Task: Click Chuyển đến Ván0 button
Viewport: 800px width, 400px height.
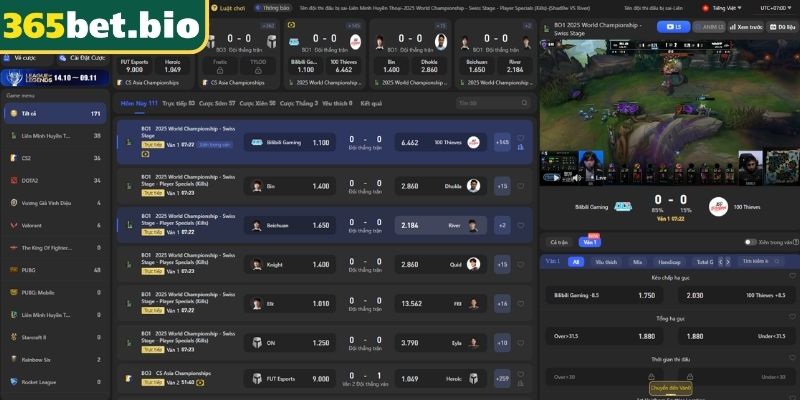Action: point(671,388)
